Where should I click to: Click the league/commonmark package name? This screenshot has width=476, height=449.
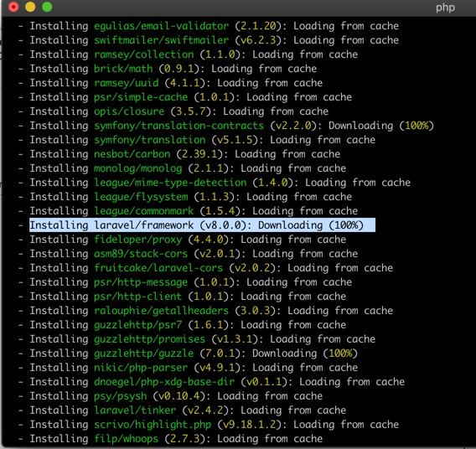point(143,211)
